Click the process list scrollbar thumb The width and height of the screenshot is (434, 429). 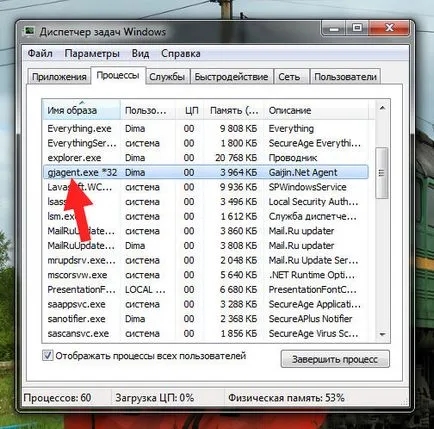click(382, 173)
